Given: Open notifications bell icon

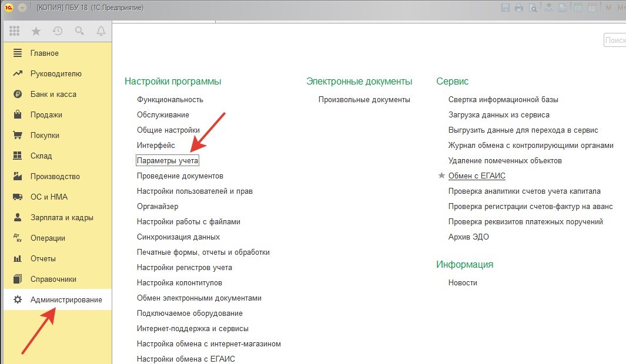Looking at the screenshot, I should (x=101, y=31).
